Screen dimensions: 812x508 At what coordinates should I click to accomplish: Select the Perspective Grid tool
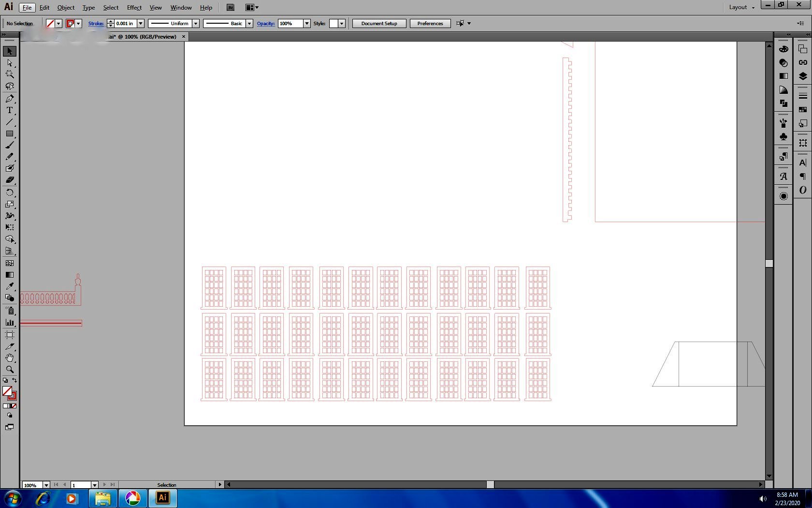click(10, 251)
